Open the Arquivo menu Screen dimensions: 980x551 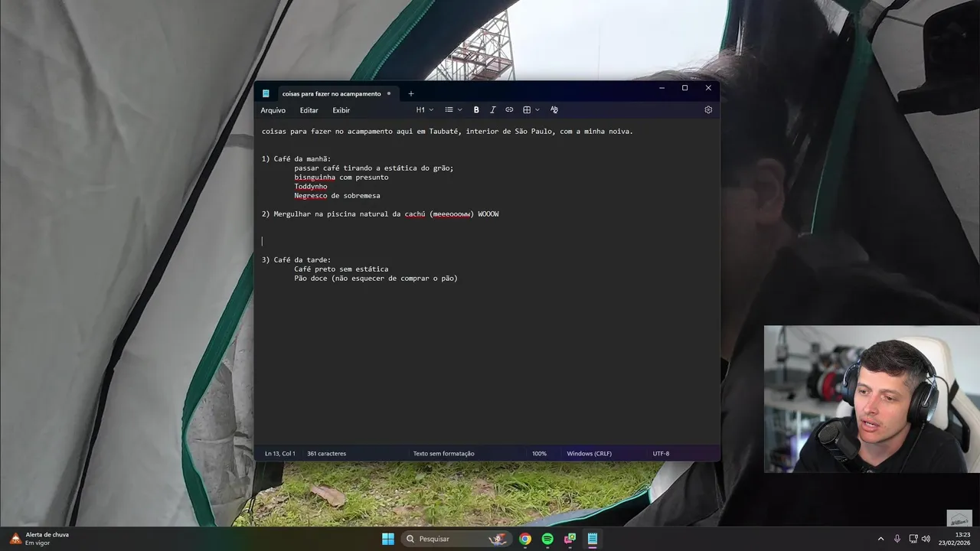coord(273,110)
